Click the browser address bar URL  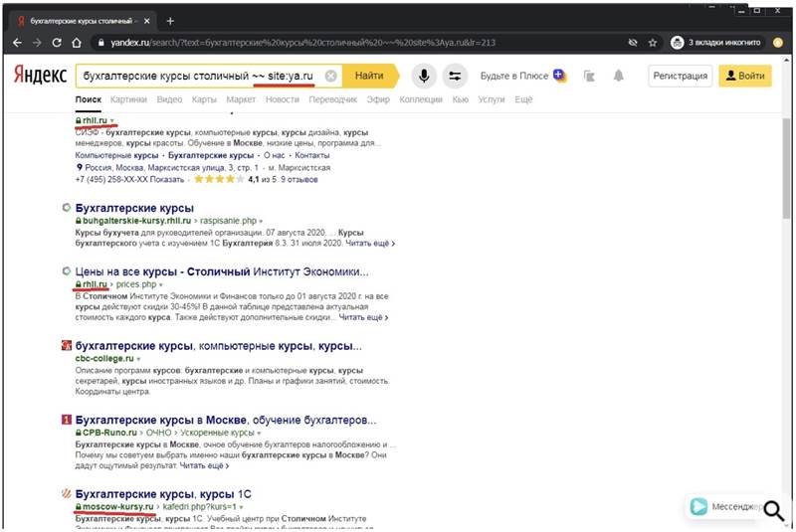pos(303,43)
